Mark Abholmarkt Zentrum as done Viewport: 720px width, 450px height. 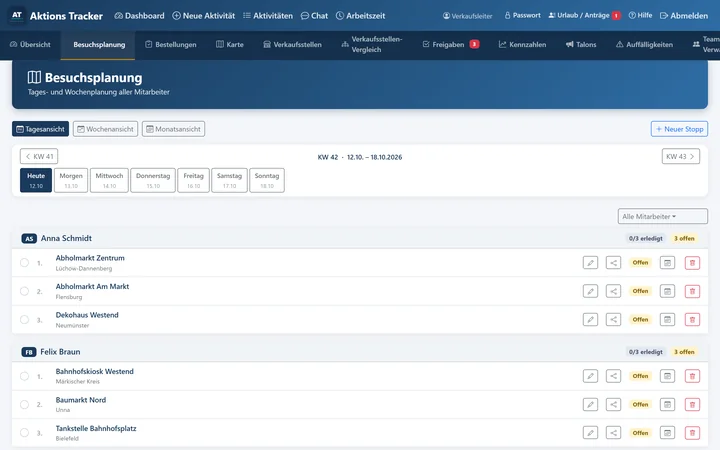(x=24, y=263)
